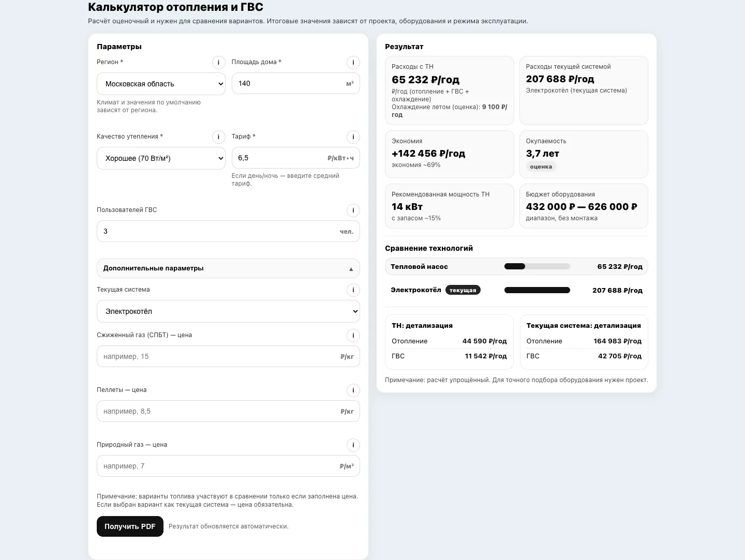Focus the Тариф input field
Viewport: 745px width, 560px height.
coord(296,158)
